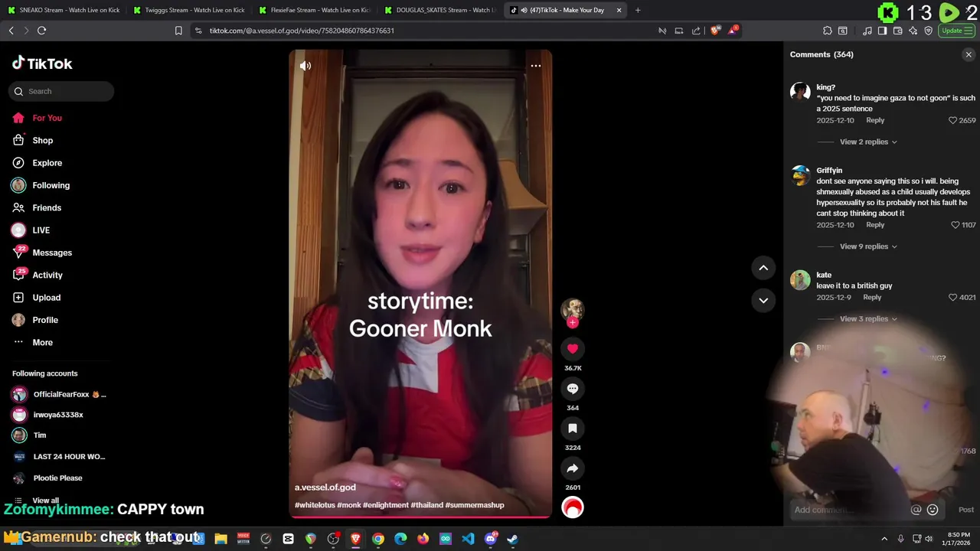Go to next video using down chevron
980x551 pixels.
pos(763,300)
